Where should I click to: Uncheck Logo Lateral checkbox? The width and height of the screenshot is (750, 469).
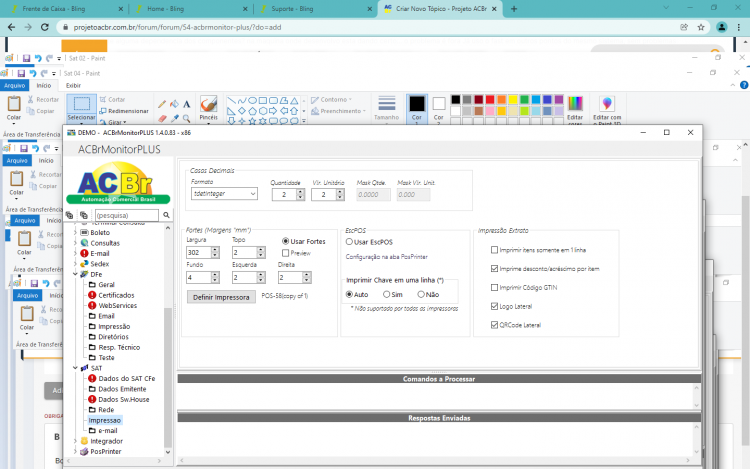click(495, 306)
